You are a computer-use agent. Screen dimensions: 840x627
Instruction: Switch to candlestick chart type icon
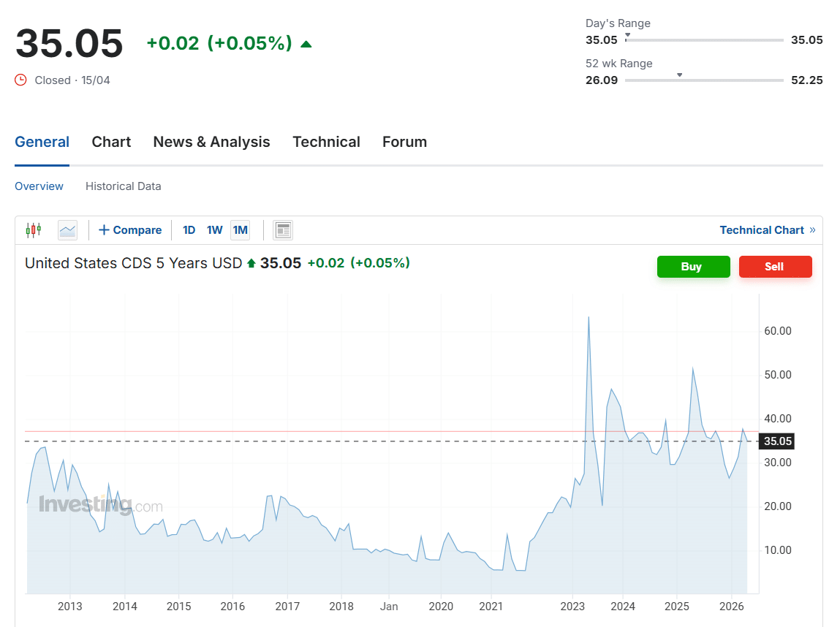coord(34,230)
